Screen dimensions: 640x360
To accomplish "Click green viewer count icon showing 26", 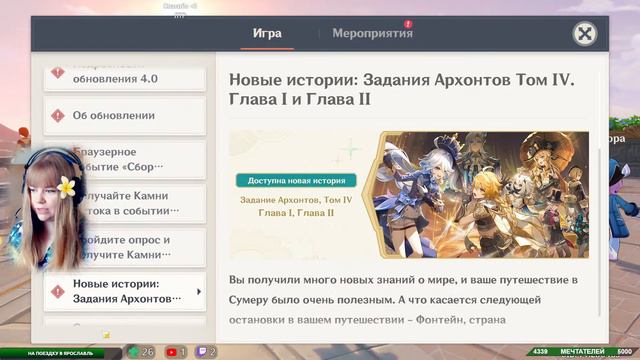I will (x=134, y=352).
